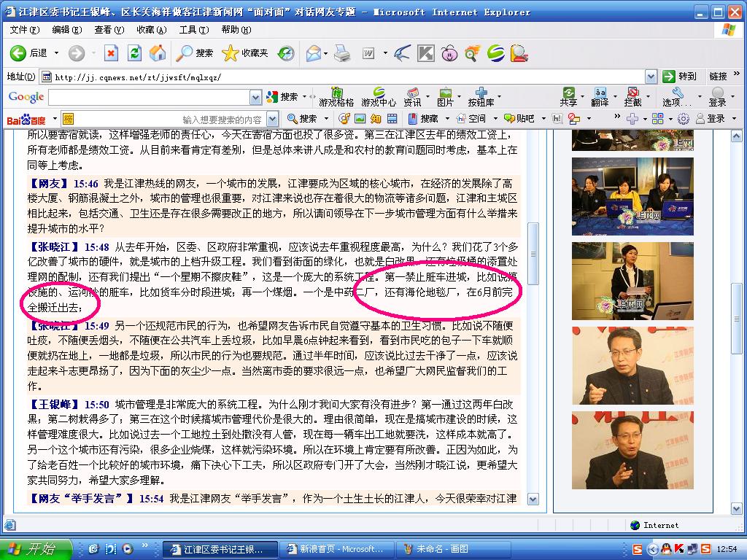
Task: Refresh the current page
Action: [134, 52]
